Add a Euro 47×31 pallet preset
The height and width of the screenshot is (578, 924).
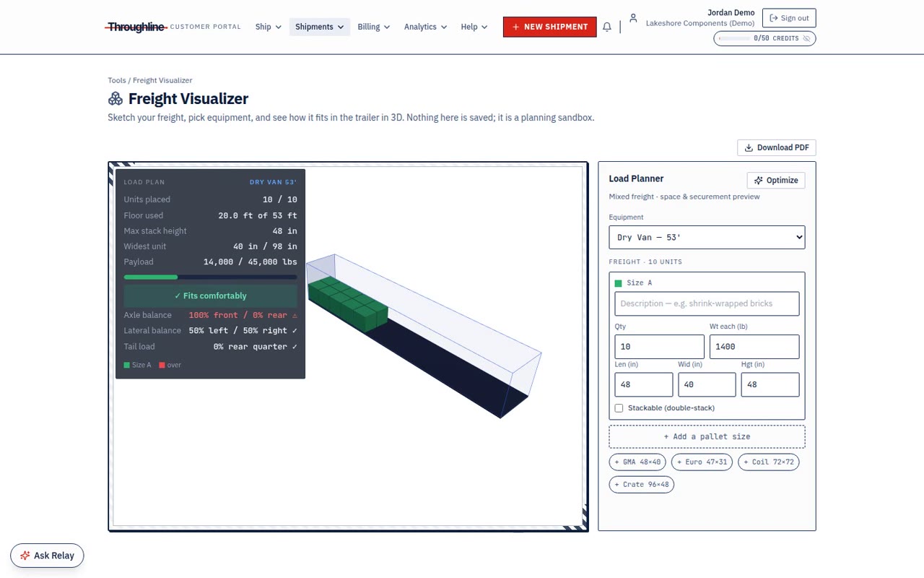702,462
